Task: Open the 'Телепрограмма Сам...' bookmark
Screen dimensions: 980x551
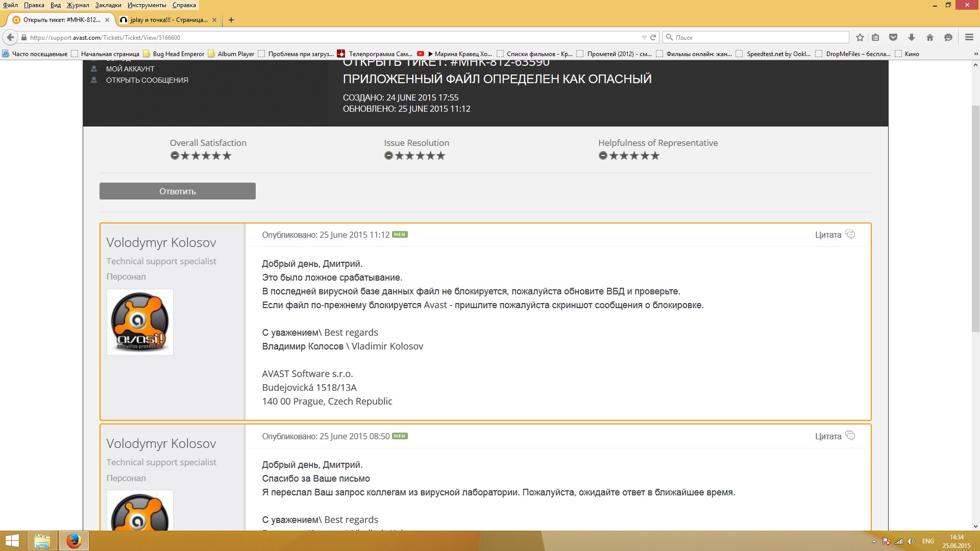Action: 375,54
